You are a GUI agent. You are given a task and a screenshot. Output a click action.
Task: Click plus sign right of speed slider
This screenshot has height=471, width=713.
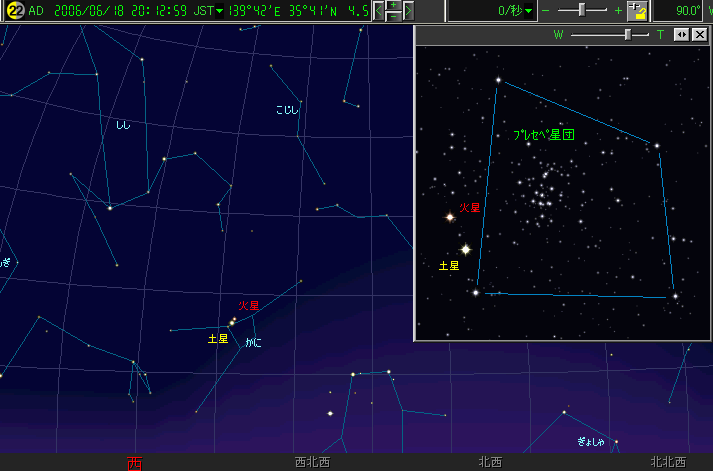[x=618, y=11]
